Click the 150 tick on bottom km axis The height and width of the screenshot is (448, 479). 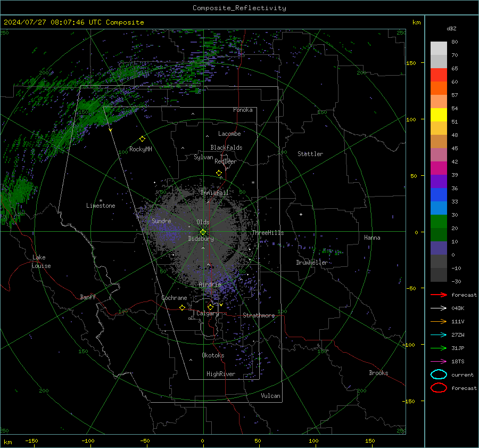[x=370, y=441]
